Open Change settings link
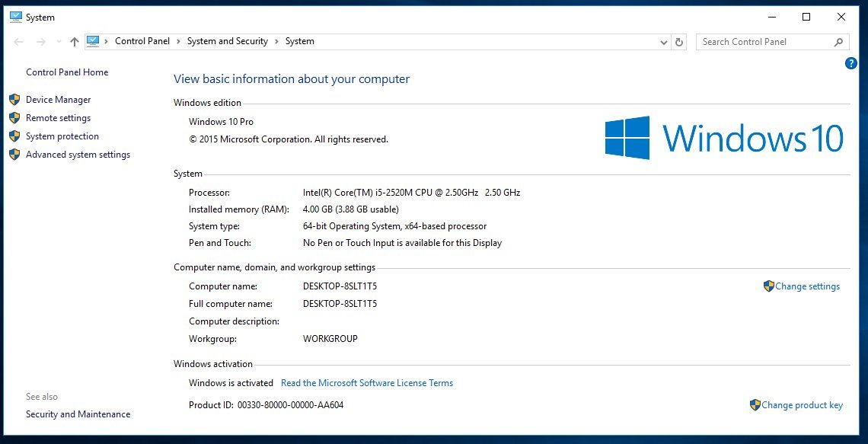The height and width of the screenshot is (444, 868). [807, 286]
